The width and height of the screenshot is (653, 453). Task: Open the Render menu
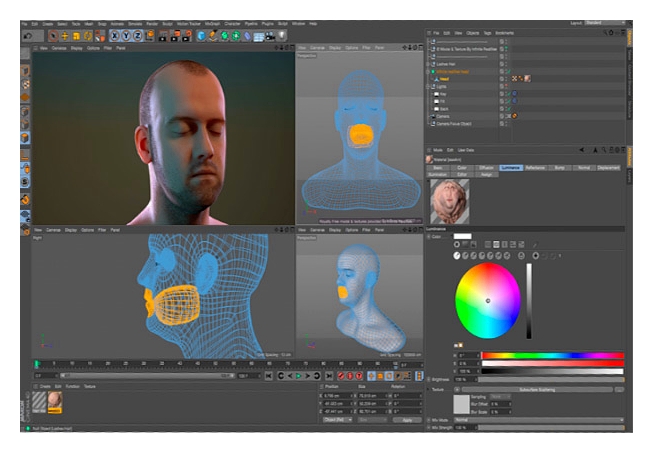point(152,24)
